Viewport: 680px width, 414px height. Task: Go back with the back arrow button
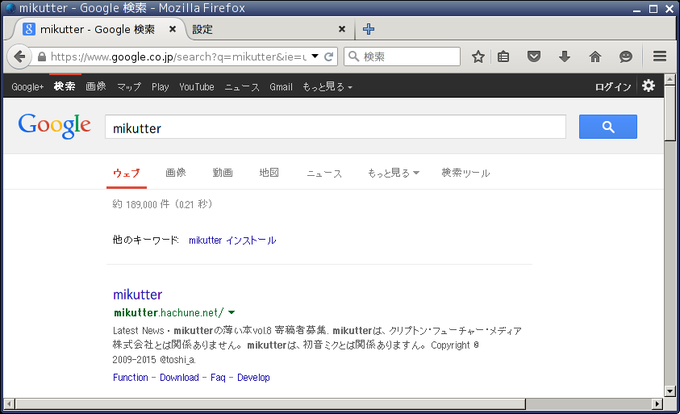click(x=19, y=57)
